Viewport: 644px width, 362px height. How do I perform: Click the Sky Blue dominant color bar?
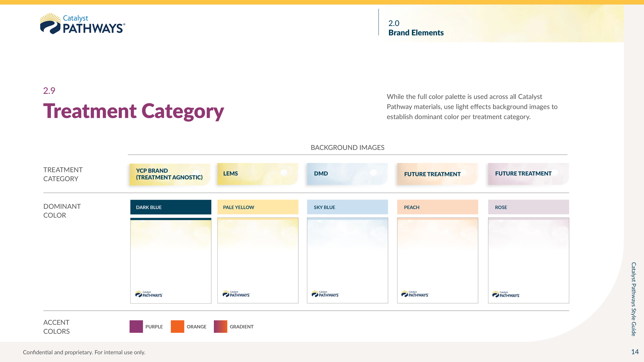tap(348, 207)
